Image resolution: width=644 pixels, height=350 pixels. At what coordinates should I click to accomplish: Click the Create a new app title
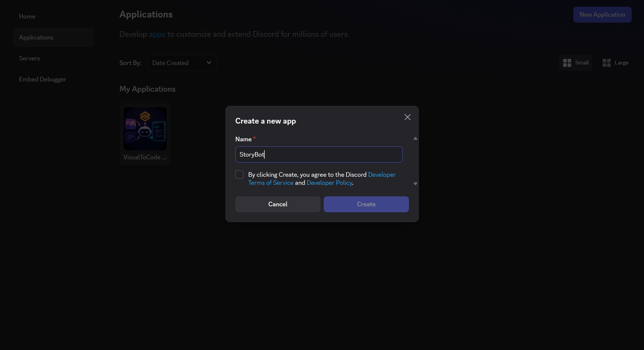click(x=265, y=121)
